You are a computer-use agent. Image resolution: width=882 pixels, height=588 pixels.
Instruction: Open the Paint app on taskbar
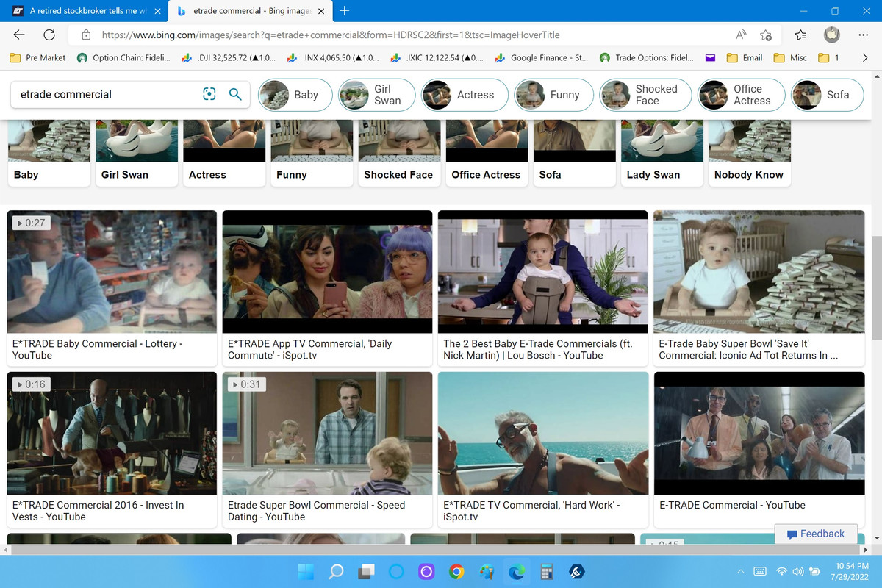[x=487, y=572]
